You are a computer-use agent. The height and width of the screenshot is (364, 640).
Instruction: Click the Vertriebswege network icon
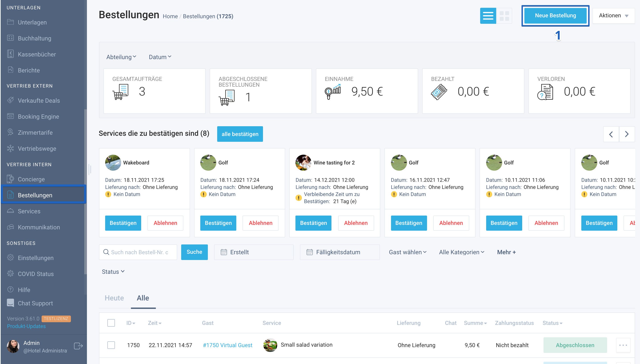click(x=10, y=148)
